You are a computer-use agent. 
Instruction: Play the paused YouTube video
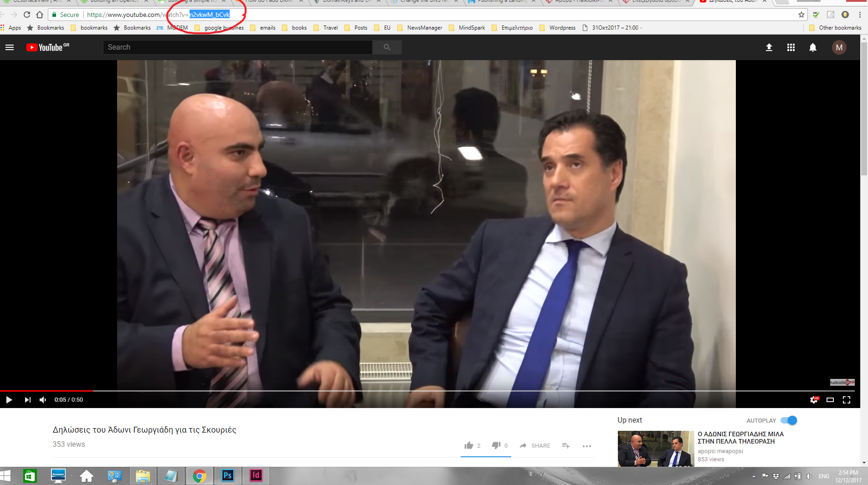coord(9,400)
